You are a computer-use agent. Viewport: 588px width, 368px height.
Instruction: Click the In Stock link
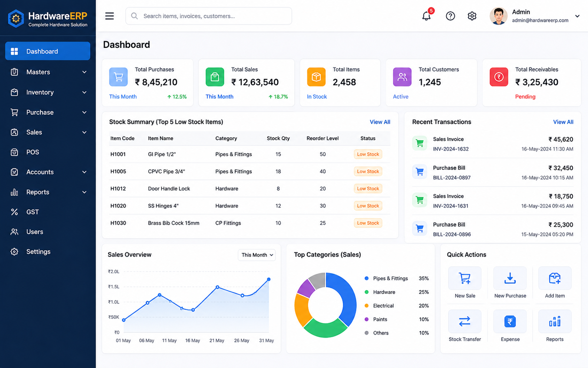click(317, 96)
